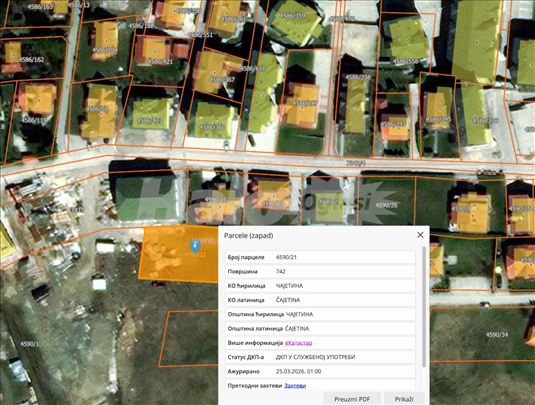Screen dimensions: 535x405
Task: Close the Parcele (zapad) popup
Action: pos(420,235)
